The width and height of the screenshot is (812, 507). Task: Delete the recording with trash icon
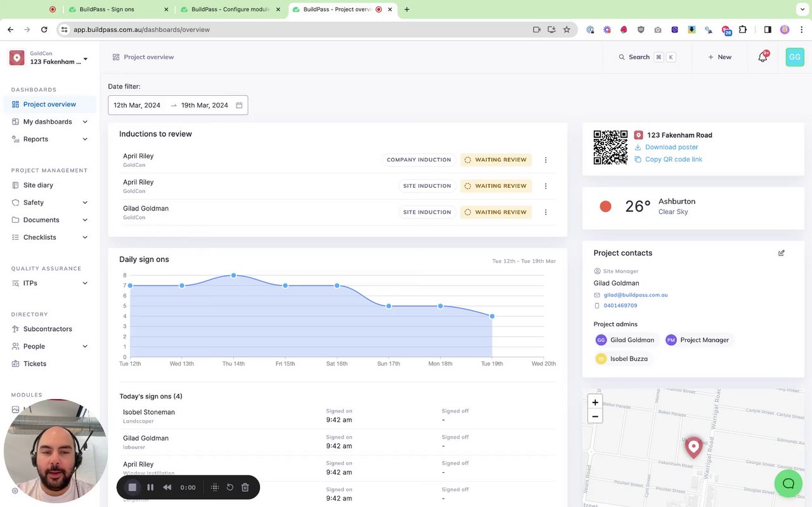point(246,487)
